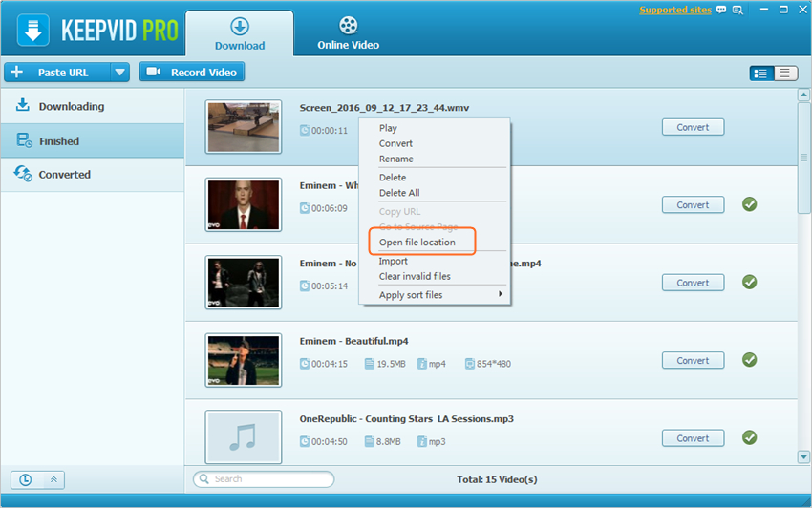Click the Search input field

point(267,479)
